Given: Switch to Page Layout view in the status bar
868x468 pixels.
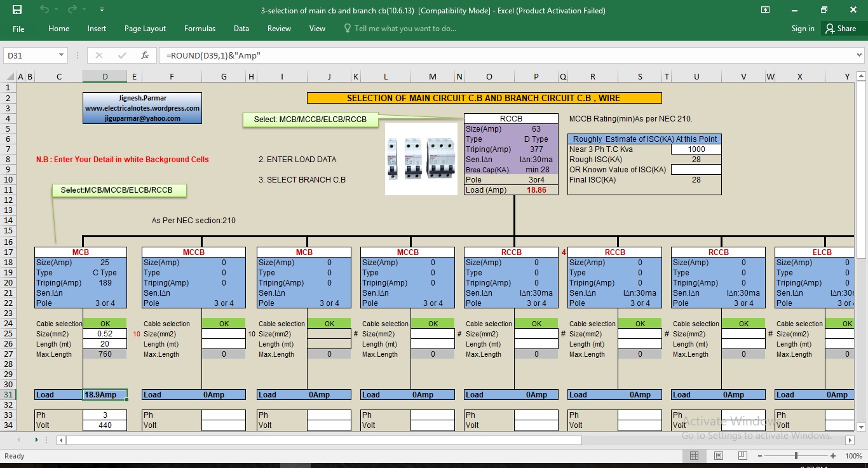Looking at the screenshot, I should 718,456.
